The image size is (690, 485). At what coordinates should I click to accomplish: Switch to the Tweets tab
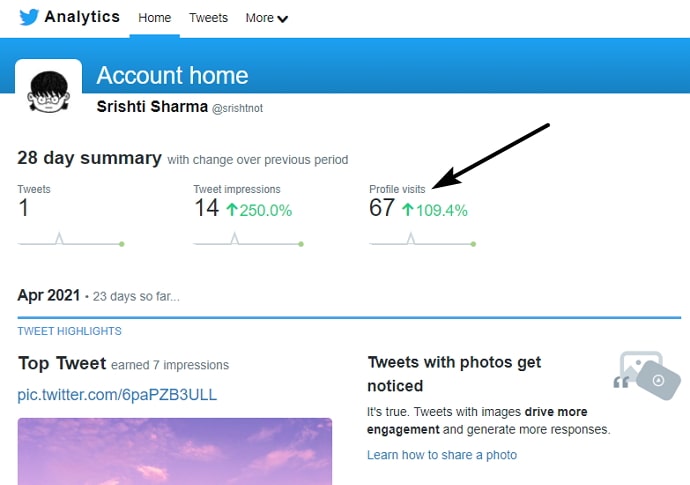(x=209, y=18)
